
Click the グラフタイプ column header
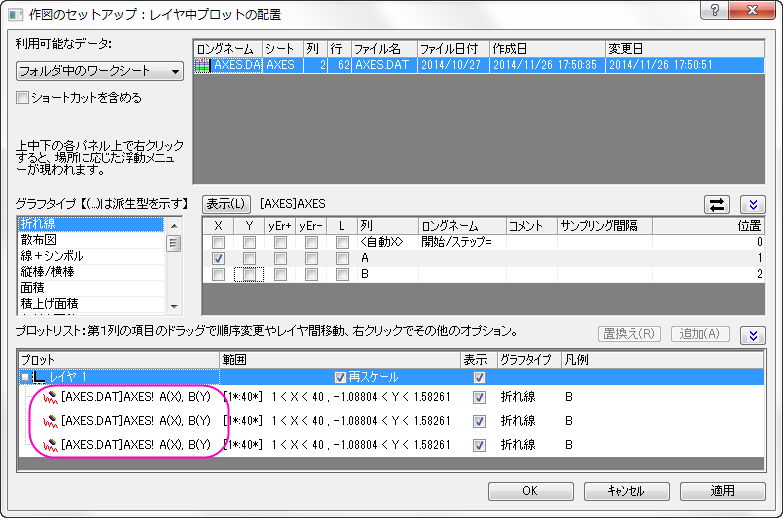pos(529,360)
